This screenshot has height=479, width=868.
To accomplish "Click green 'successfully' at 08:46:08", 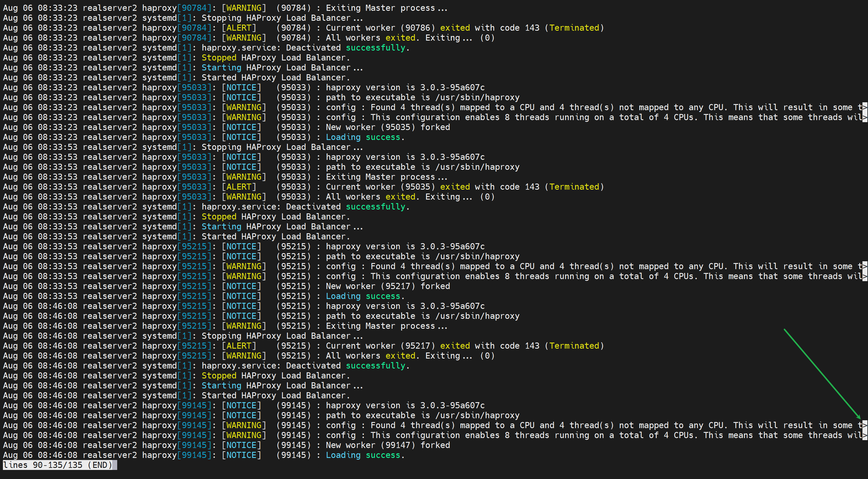I will (x=375, y=366).
